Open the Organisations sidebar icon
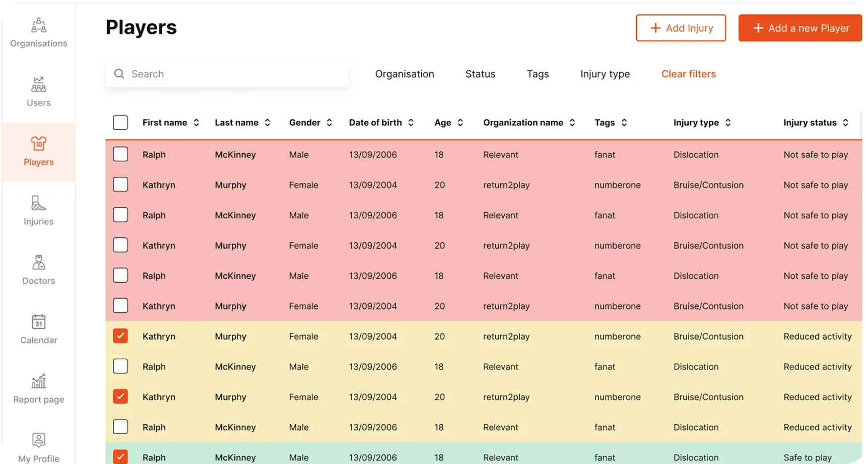 pos(39,25)
